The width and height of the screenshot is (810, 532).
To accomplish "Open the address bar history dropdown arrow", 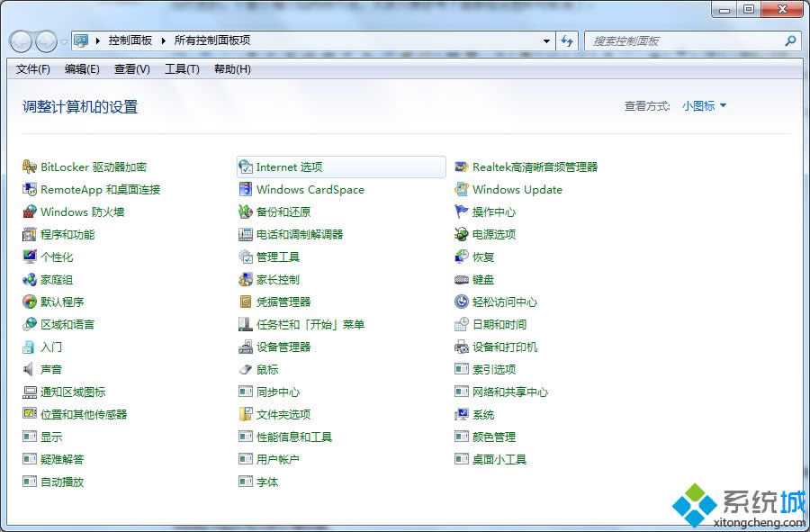I will [x=546, y=41].
